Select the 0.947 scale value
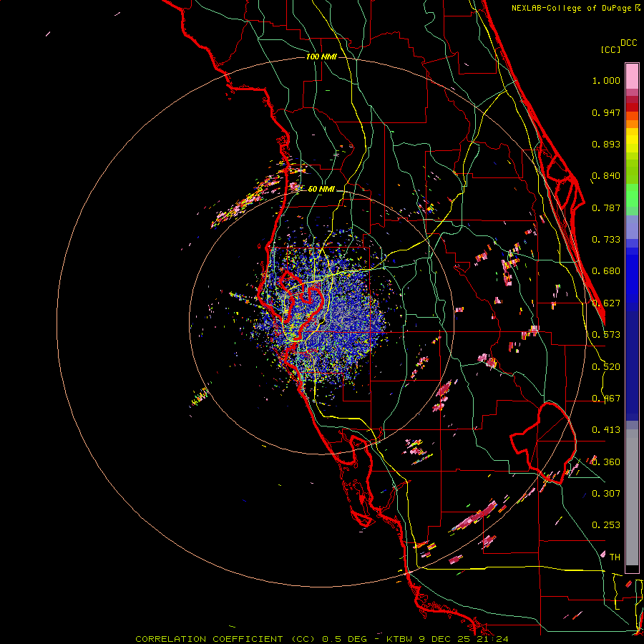 tap(606, 112)
